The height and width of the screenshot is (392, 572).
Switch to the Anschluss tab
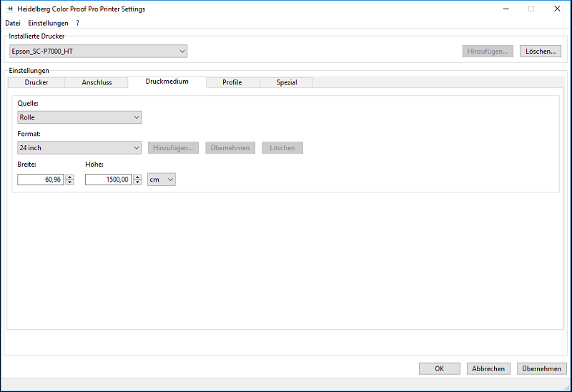coord(97,82)
